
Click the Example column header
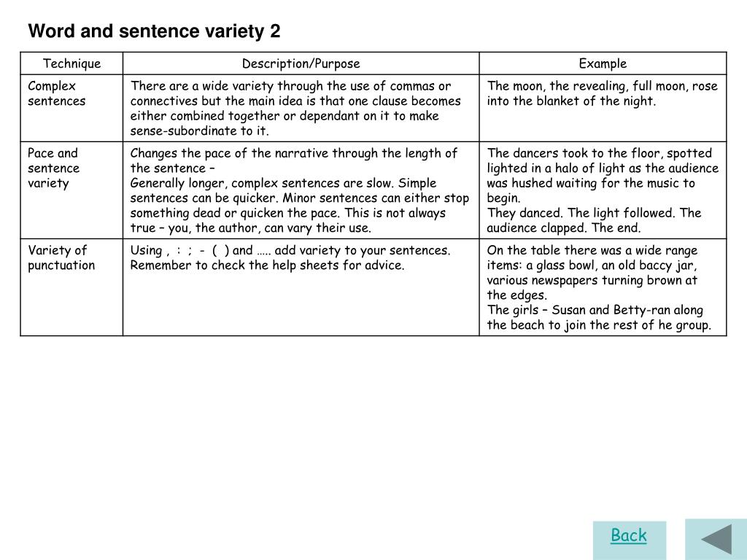(603, 63)
